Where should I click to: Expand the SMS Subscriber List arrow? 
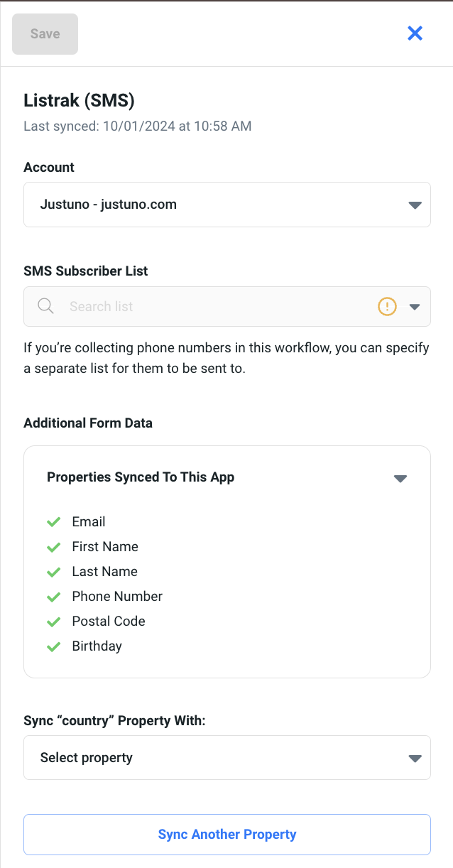pyautogui.click(x=415, y=307)
